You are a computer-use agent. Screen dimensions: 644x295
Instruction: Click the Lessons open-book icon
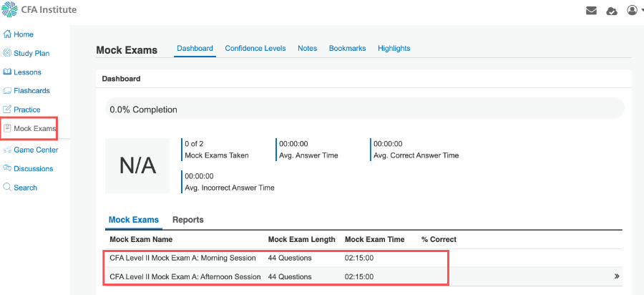coord(7,72)
